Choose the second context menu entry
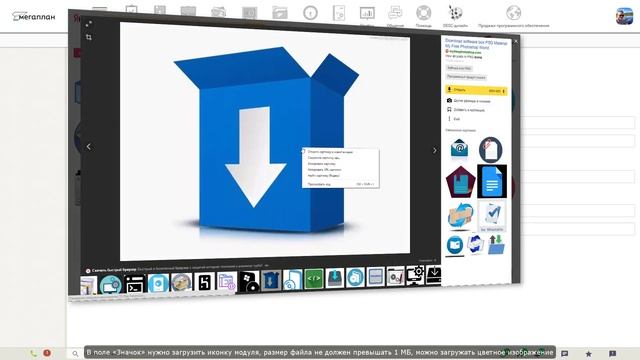The image size is (640, 360). tap(324, 158)
